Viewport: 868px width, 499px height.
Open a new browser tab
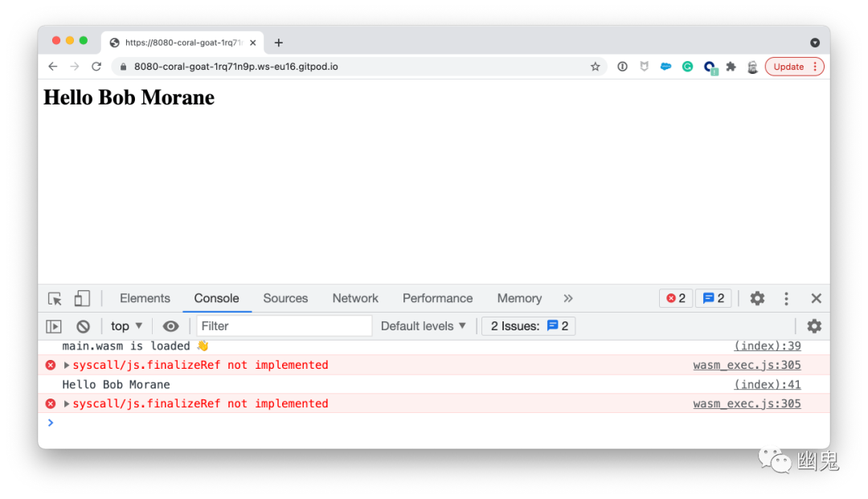coord(278,43)
